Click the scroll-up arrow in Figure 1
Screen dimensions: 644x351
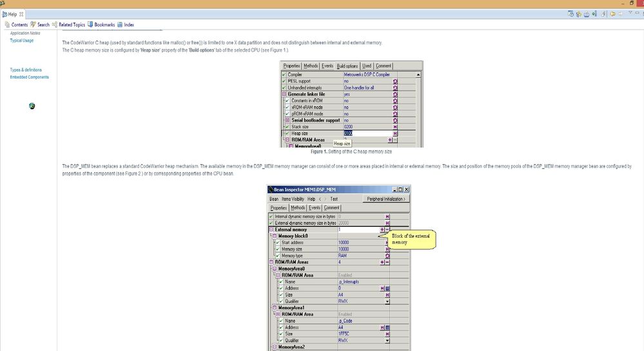pyautogui.click(x=418, y=75)
